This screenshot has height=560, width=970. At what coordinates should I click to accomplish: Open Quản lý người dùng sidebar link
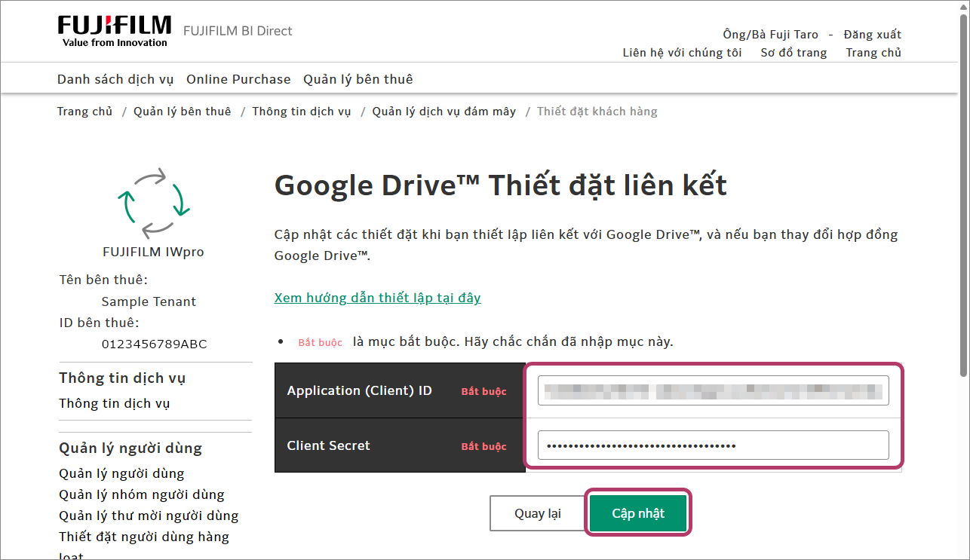121,473
